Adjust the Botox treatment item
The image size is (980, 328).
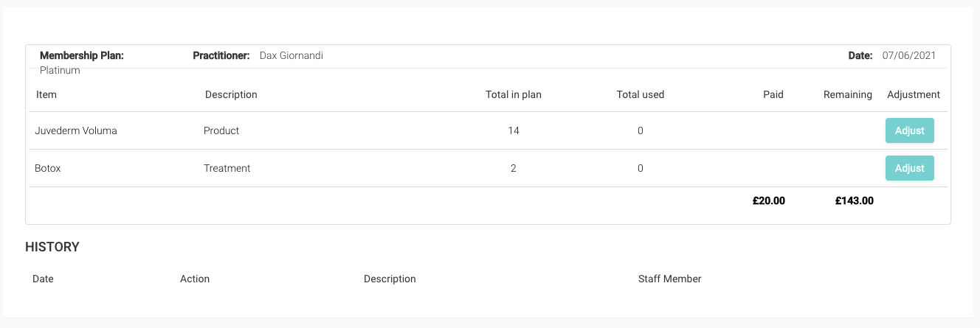pyautogui.click(x=909, y=168)
